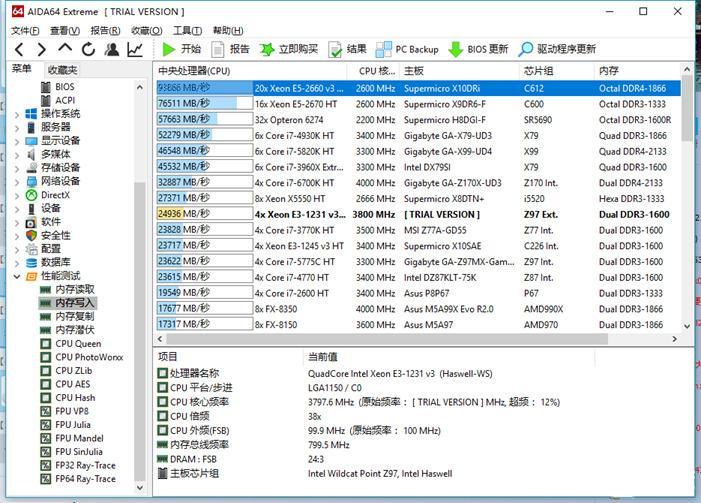Image resolution: width=701 pixels, height=503 pixels.
Task: Open the 工具(T) menu
Action: [x=187, y=30]
